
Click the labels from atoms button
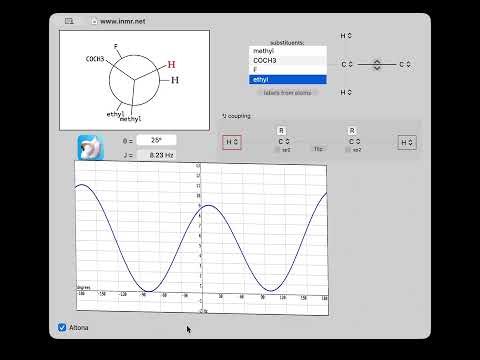click(287, 93)
